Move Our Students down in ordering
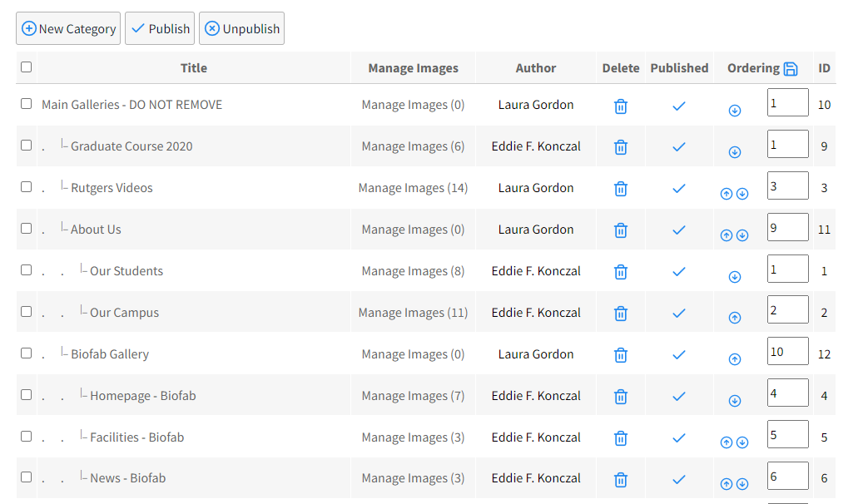Image resolution: width=853 pixels, height=504 pixels. 734,277
